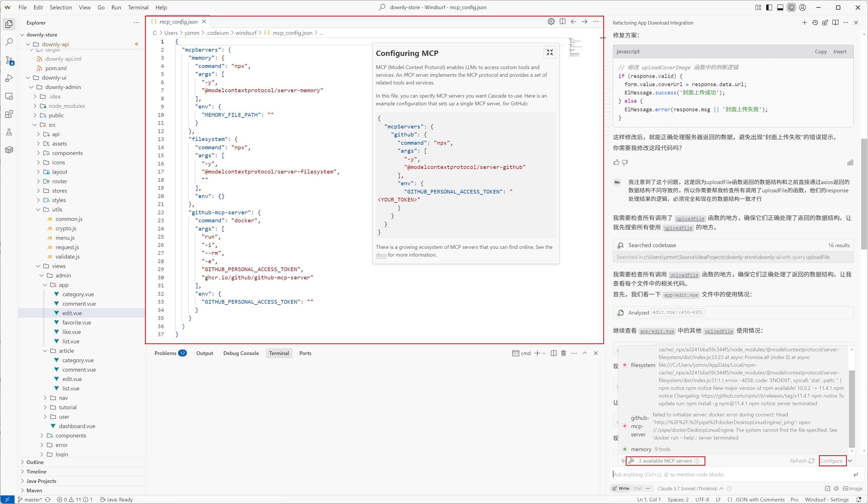Go forward using editor arrow
Viewport: 868px width, 504px height.
coord(585,21)
